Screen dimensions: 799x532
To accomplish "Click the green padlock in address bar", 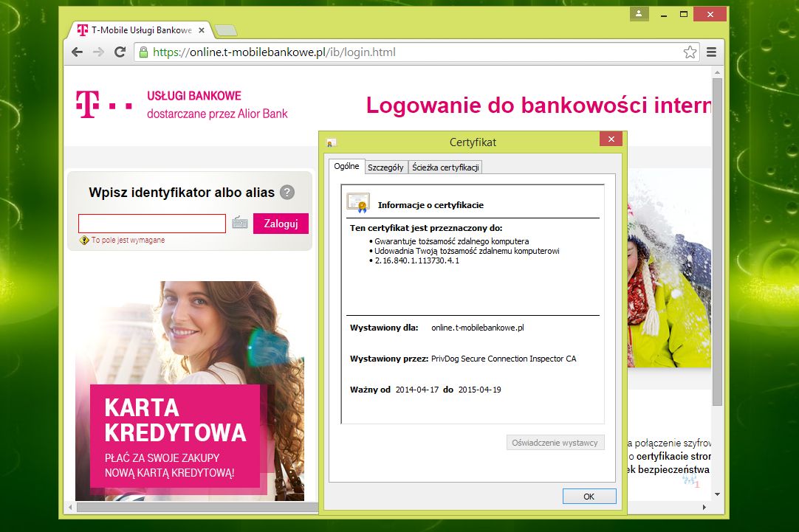I will 144,52.
